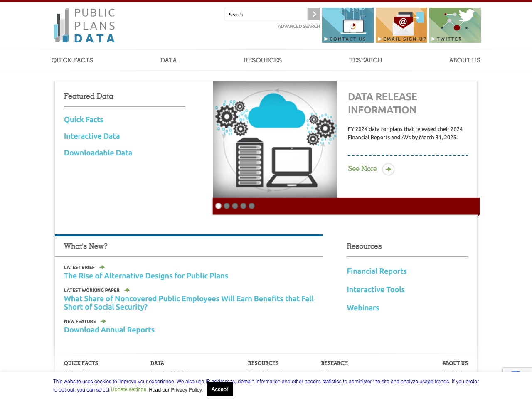Select ABOUT US in the navigation bar
Image resolution: width=532 pixels, height=399 pixels.
coord(464,60)
